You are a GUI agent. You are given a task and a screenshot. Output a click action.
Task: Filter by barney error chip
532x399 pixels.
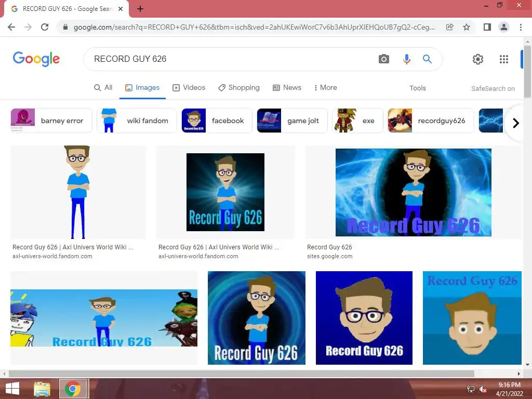(x=51, y=121)
